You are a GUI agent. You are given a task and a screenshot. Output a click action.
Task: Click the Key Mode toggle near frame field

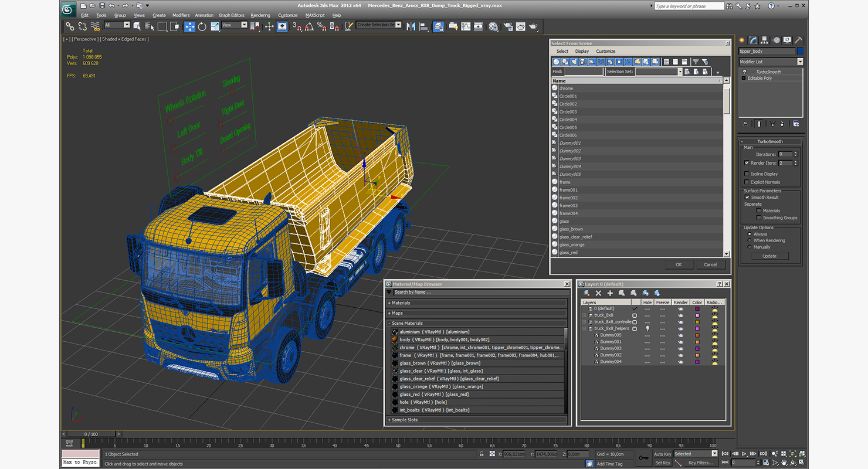[726, 463]
